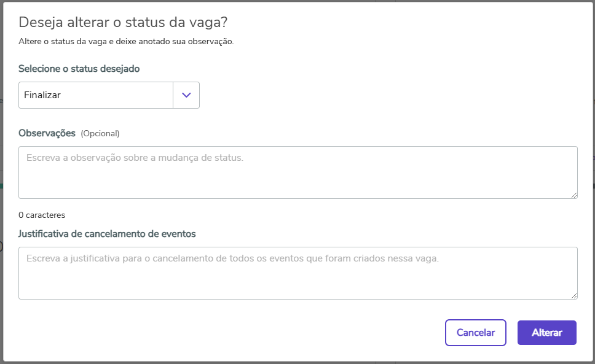Confirm with the Alterar button

coord(546,333)
